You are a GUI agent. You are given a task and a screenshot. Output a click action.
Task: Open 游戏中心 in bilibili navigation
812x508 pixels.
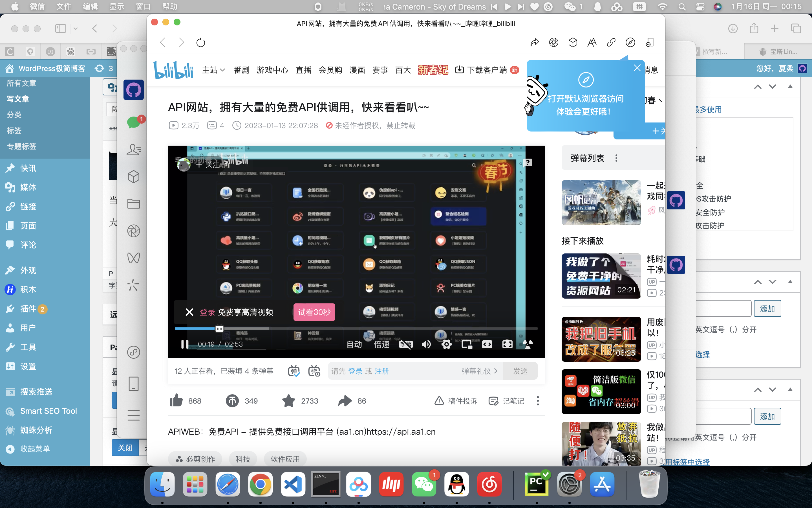pos(272,70)
